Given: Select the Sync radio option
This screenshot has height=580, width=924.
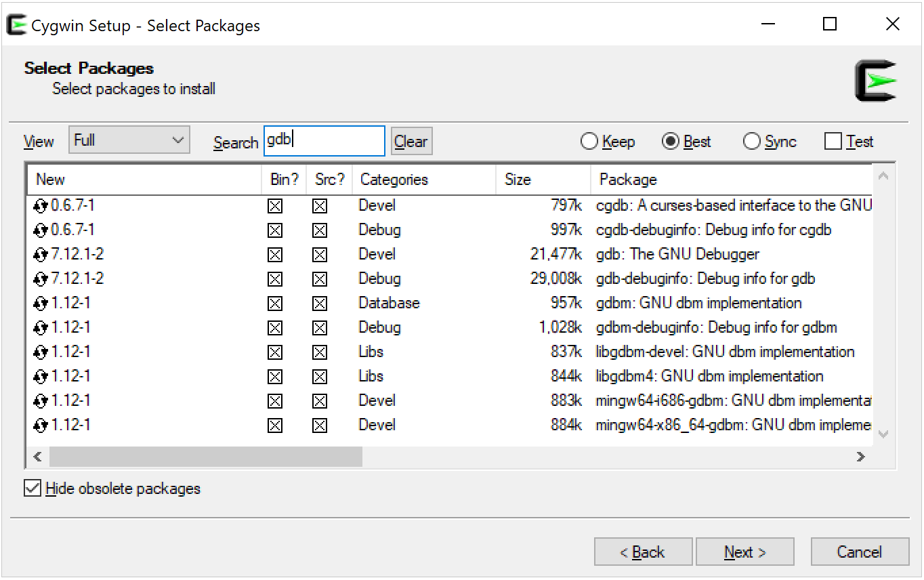Looking at the screenshot, I should [x=751, y=142].
